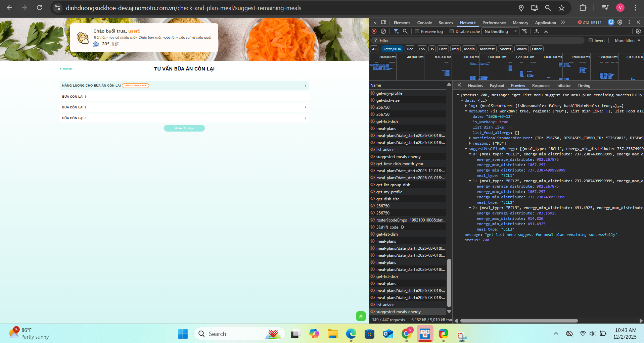Toggle the Fetch/XHR request type filter
Viewport: 644px width, 343px height.
[x=392, y=49]
